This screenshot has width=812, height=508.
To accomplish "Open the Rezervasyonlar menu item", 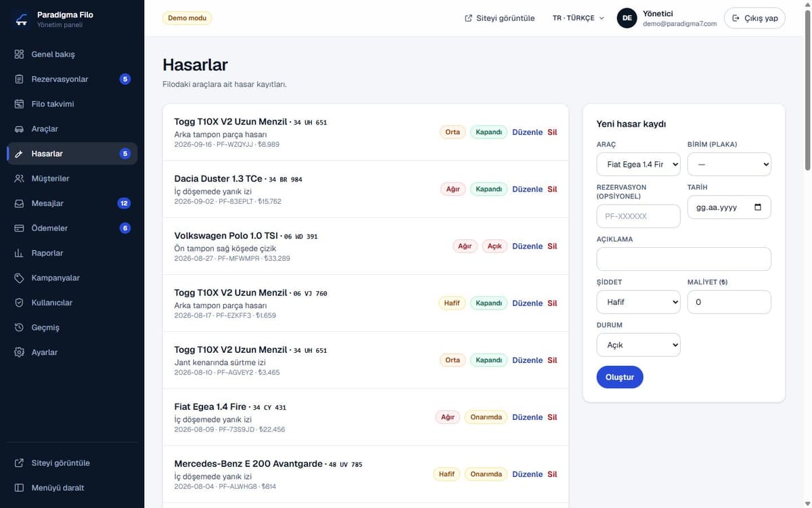I will coord(72,79).
